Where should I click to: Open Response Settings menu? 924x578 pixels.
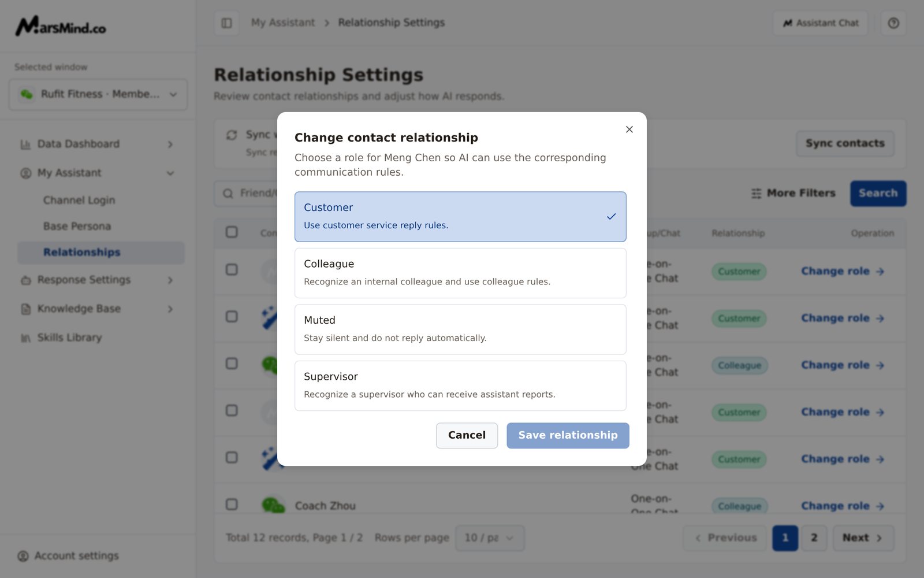tap(97, 280)
